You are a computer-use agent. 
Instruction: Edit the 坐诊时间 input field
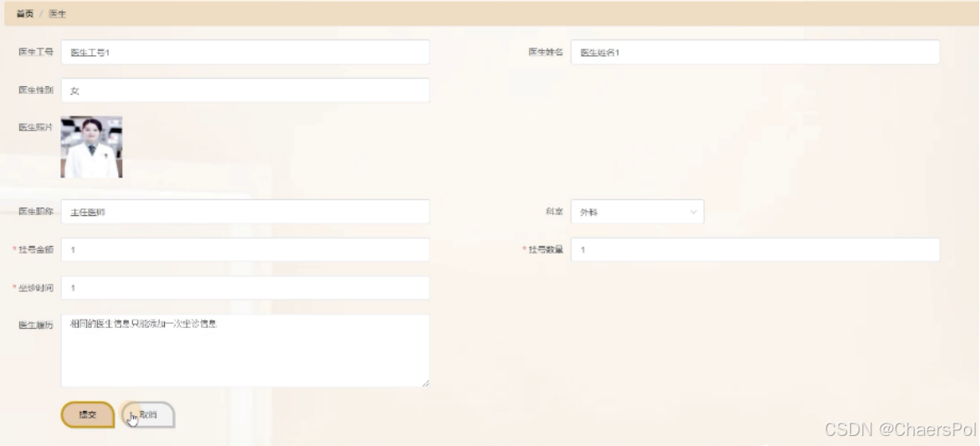[x=245, y=288]
